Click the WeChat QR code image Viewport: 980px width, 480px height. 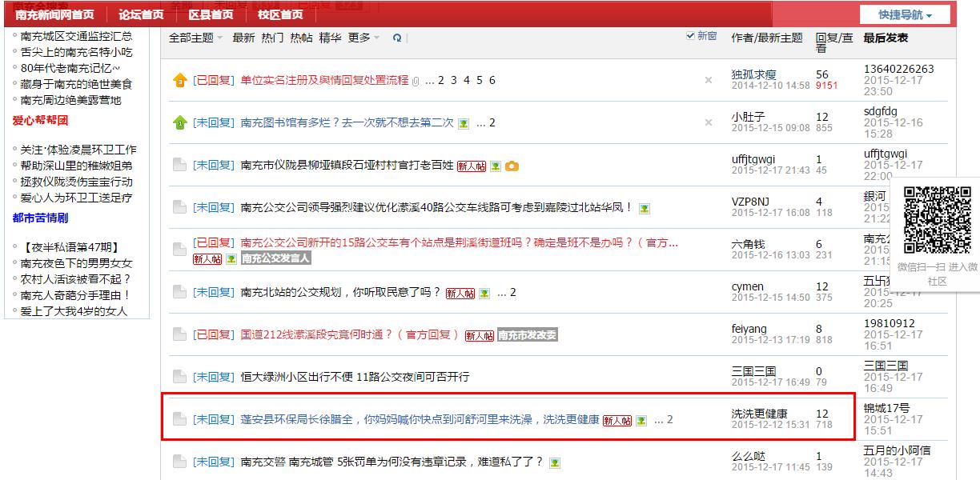[x=937, y=220]
